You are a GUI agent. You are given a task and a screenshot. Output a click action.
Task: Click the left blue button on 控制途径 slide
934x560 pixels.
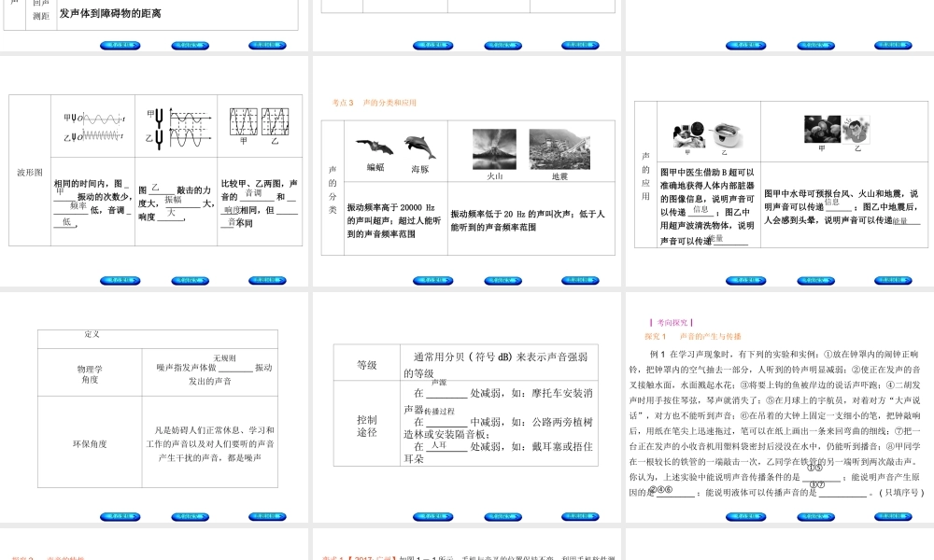pos(433,516)
